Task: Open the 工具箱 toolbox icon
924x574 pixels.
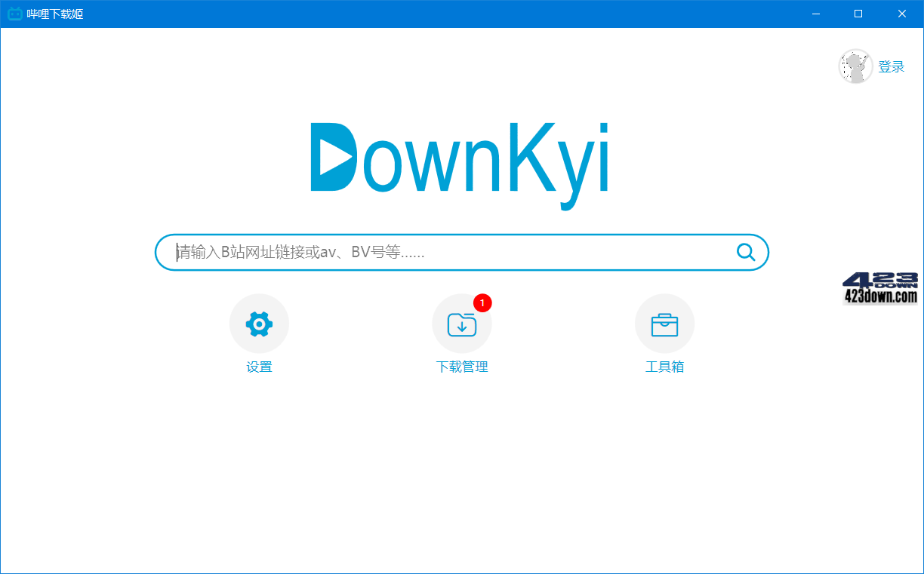Action: point(664,323)
